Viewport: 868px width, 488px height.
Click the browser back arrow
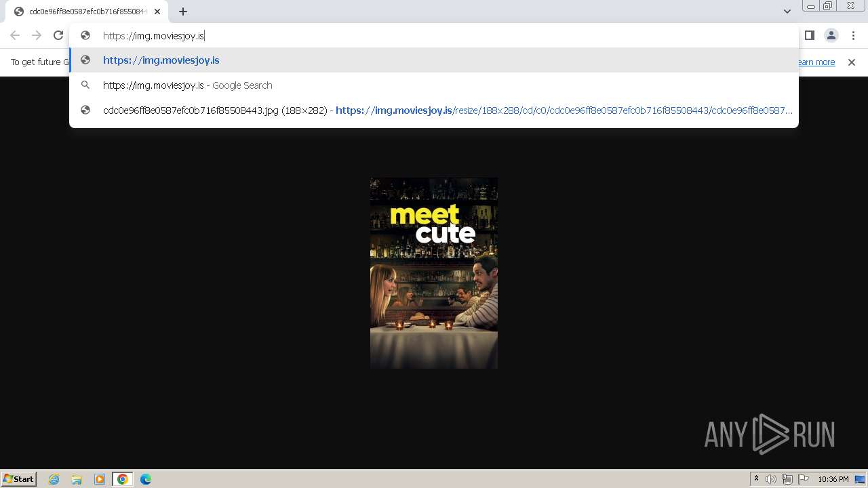tap(15, 35)
